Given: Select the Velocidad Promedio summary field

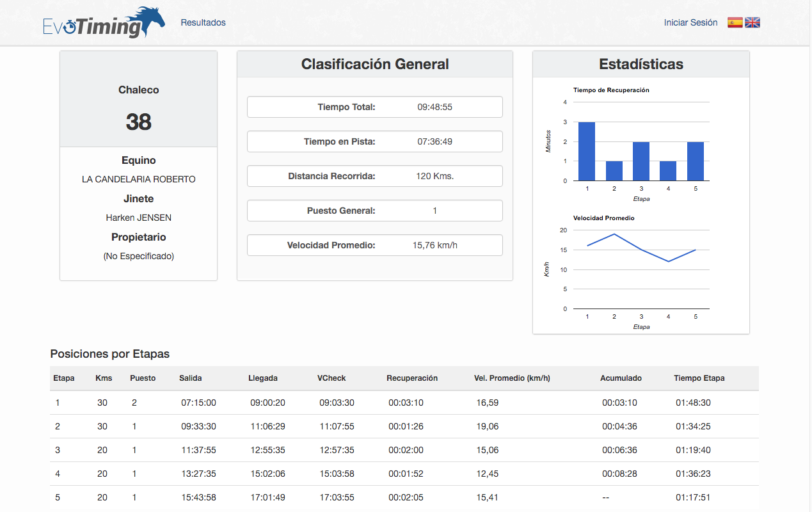Looking at the screenshot, I should pyautogui.click(x=375, y=245).
